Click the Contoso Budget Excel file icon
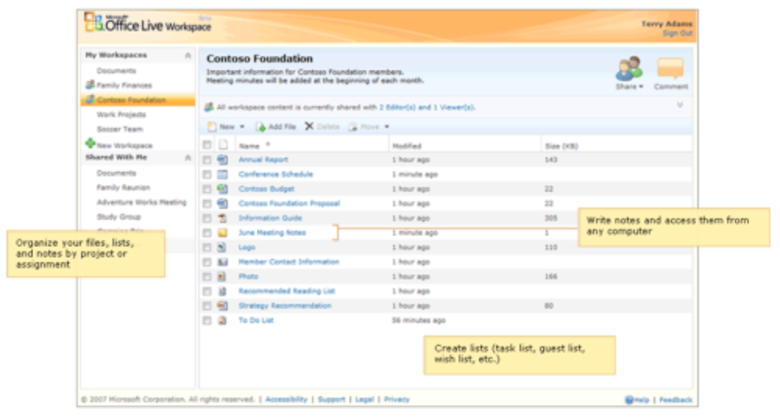Screen dimensions: 780x418 (222, 189)
